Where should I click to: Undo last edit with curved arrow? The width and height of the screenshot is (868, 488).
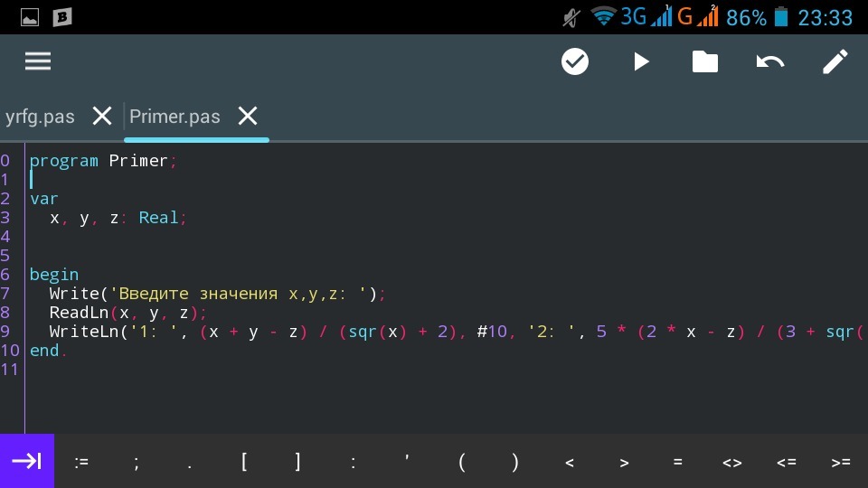point(770,61)
